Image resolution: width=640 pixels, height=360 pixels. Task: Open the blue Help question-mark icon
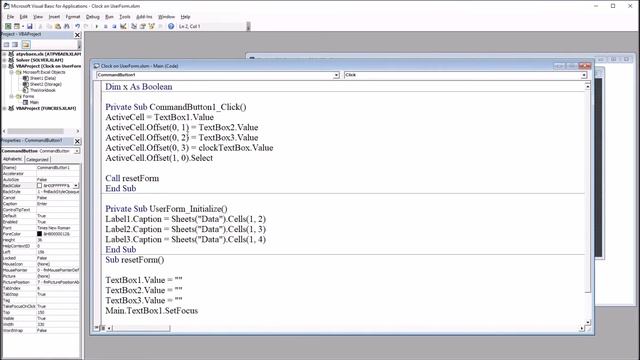(171, 26)
